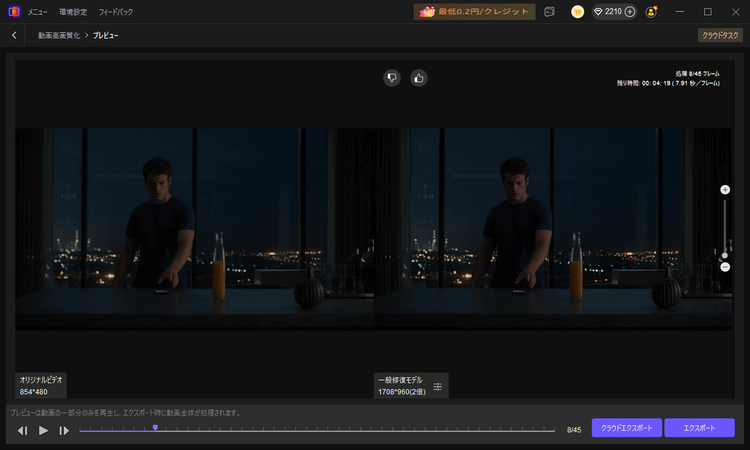Click the オリジナルビデオ 854*480 label

41,385
